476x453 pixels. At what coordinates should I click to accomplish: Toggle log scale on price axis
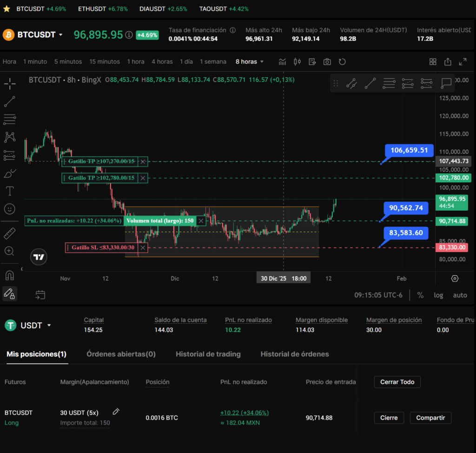(438, 295)
